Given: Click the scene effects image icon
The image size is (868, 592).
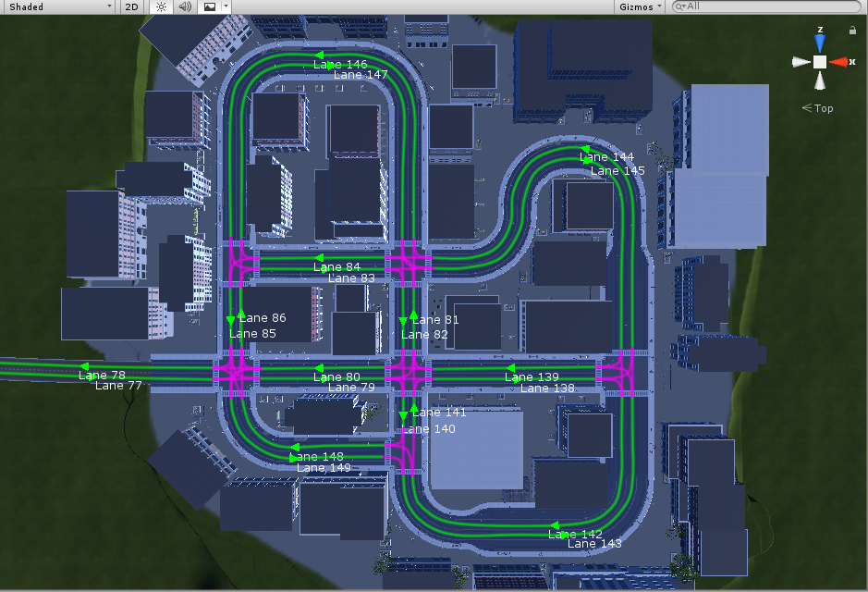Looking at the screenshot, I should point(209,6).
